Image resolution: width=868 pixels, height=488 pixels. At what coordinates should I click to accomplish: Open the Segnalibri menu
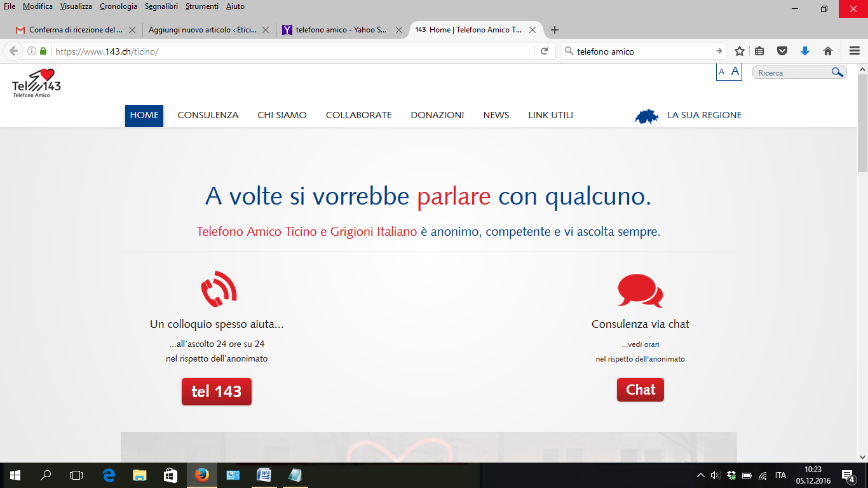pos(161,6)
